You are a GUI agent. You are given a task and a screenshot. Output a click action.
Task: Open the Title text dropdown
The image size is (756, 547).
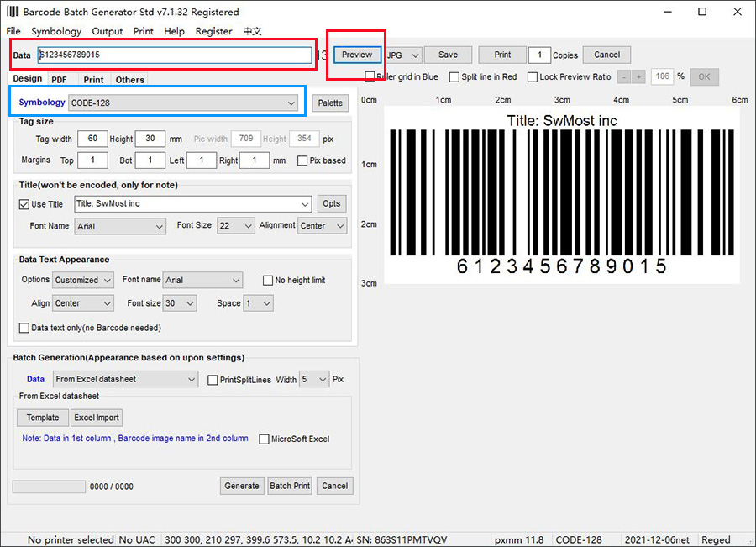pyautogui.click(x=193, y=204)
